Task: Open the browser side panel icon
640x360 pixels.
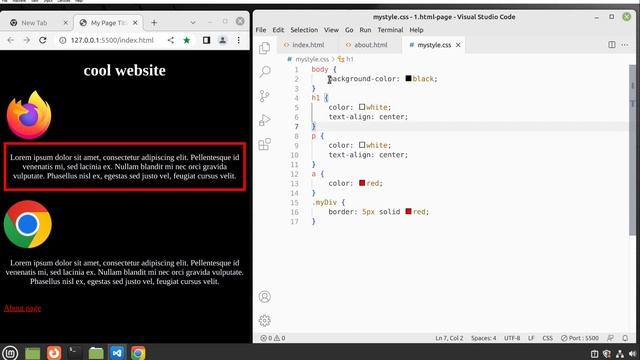Action: point(206,40)
